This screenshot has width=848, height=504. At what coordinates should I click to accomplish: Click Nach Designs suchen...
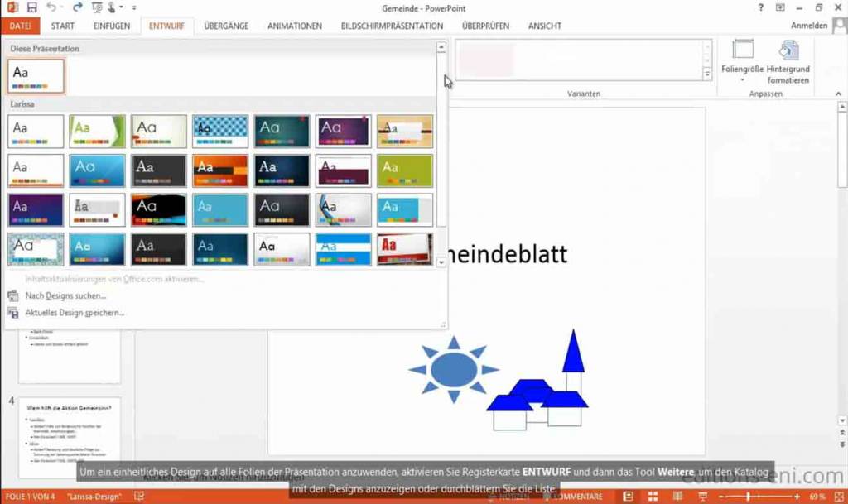[65, 295]
